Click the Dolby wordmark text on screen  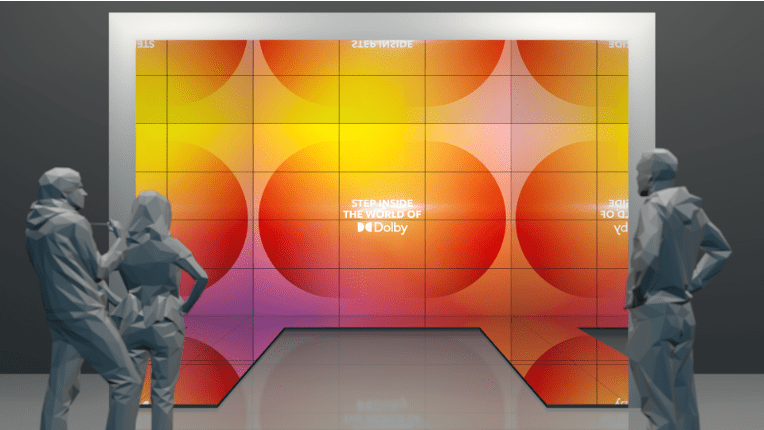[x=389, y=228]
